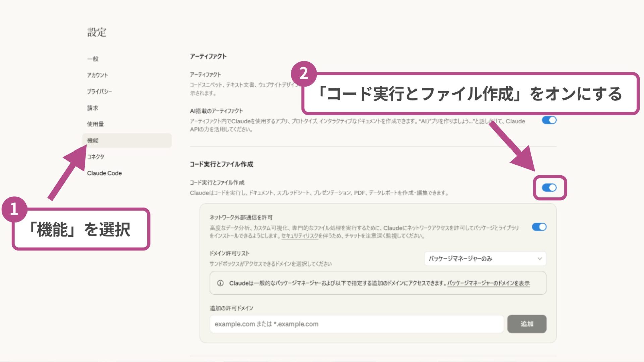Screen dimensions: 644x362
Task: Turn off the コード実行とファイル作成 switch
Action: tap(550, 188)
